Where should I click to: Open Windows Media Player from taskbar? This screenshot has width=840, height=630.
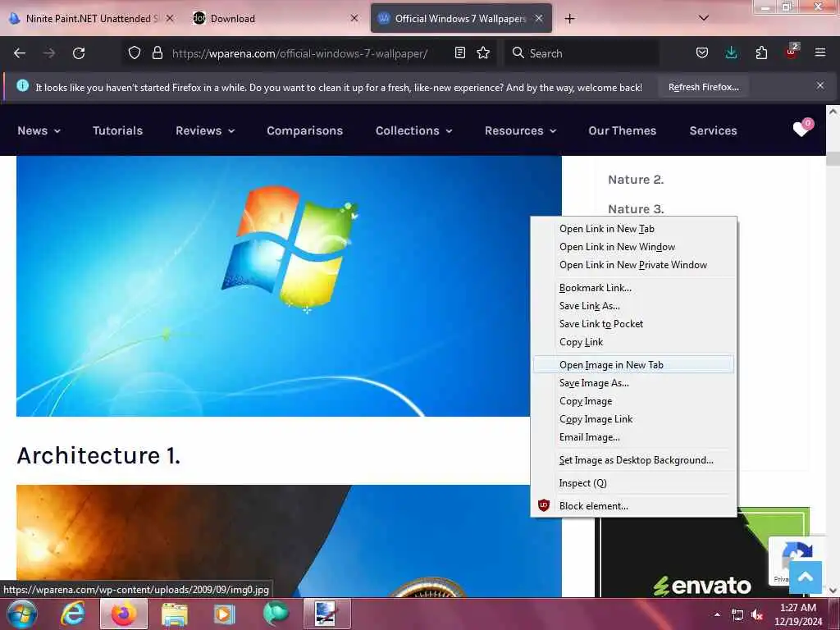click(225, 614)
